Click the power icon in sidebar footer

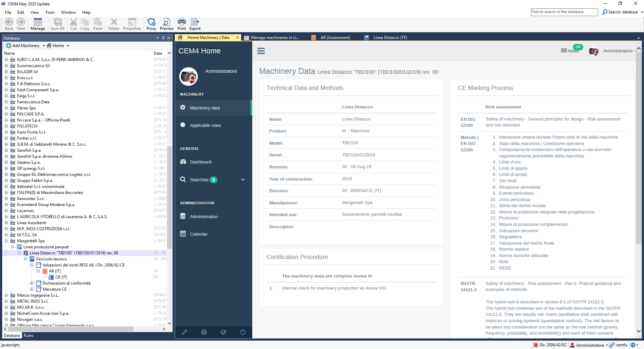point(243,332)
